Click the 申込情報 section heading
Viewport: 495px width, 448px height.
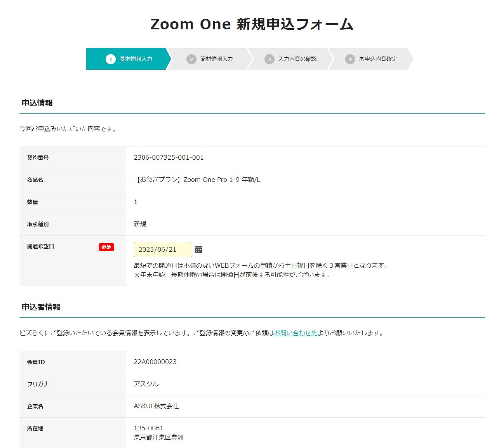(37, 103)
